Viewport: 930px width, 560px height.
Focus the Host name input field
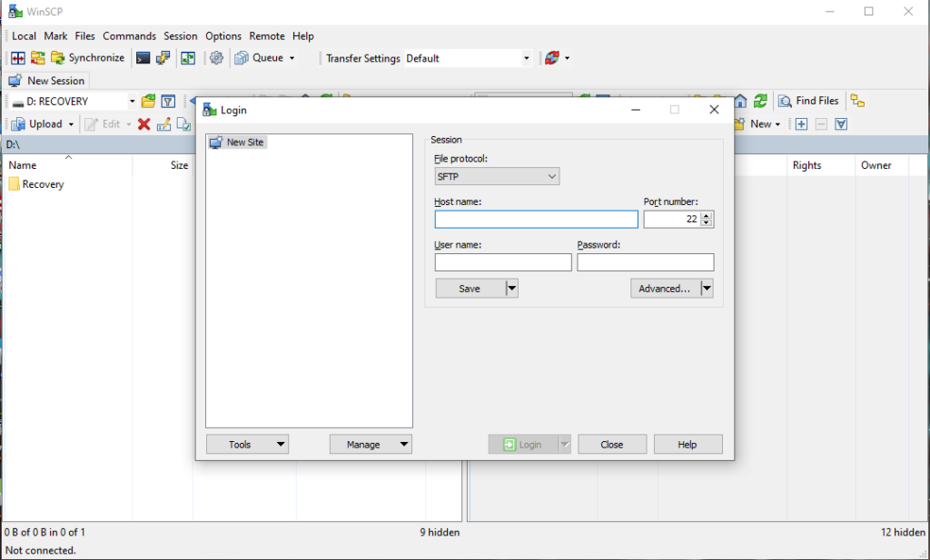tap(536, 220)
